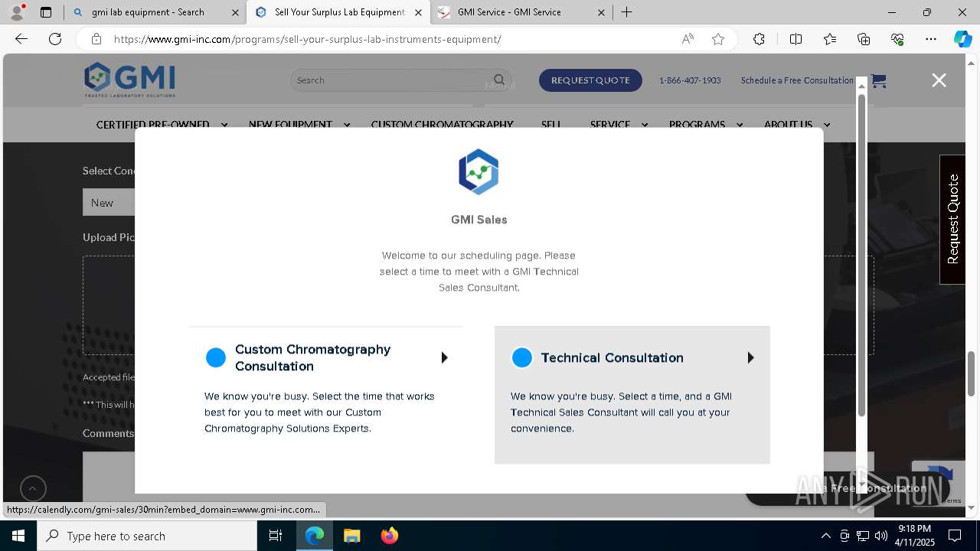
Task: Reload the page with the refresh icon
Action: (55, 39)
